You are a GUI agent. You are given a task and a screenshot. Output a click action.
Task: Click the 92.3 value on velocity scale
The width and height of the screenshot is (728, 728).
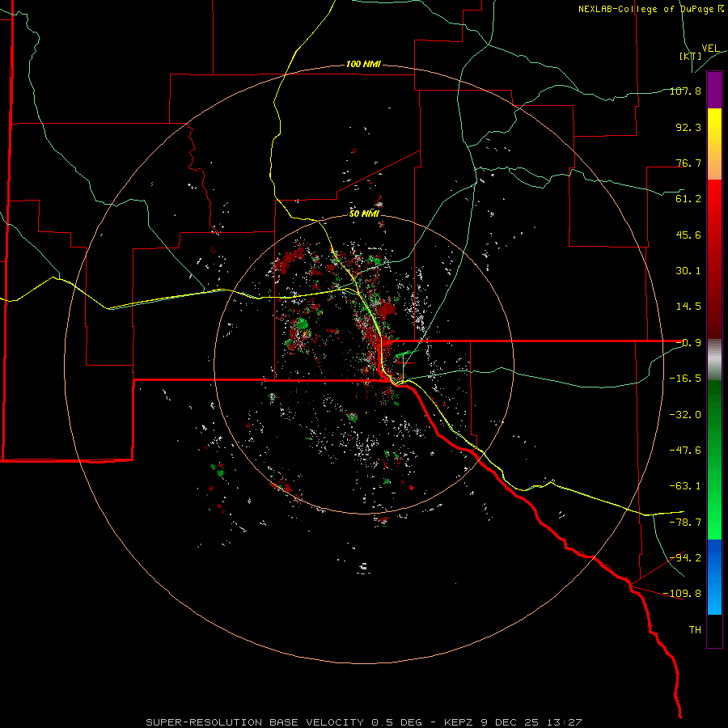[688, 127]
